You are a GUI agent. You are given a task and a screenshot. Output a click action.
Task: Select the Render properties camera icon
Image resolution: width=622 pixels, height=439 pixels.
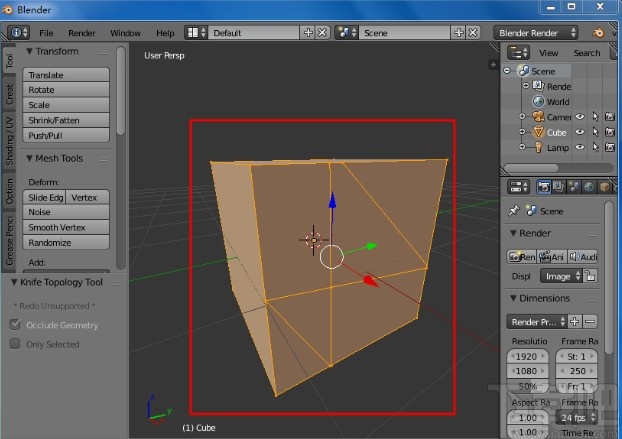543,186
